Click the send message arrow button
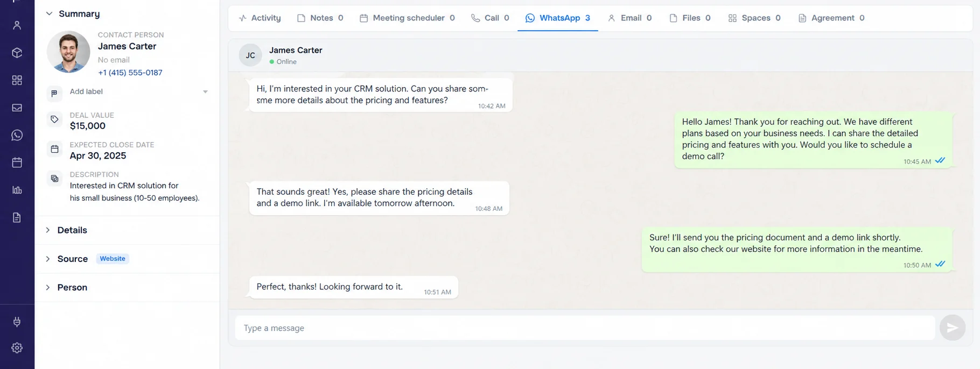This screenshot has height=369, width=980. coord(953,328)
